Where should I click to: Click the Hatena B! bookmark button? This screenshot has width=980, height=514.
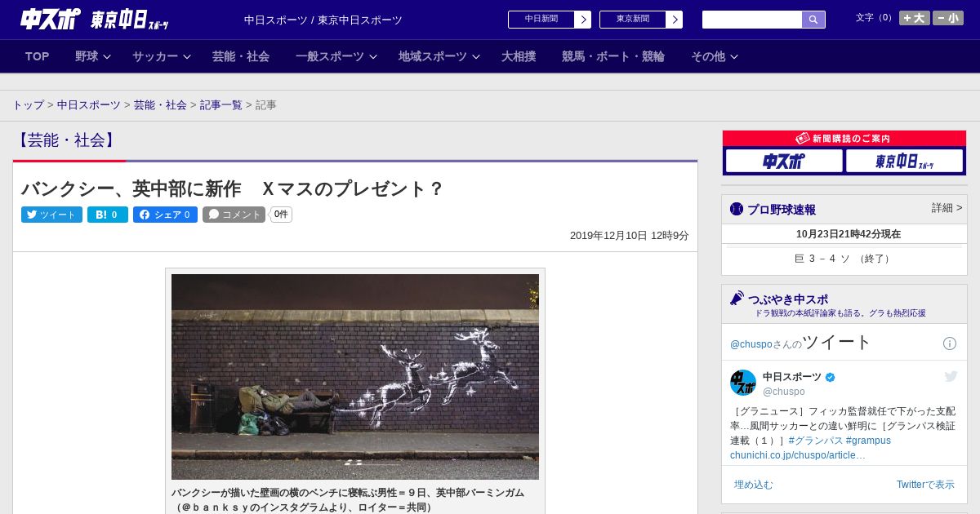(108, 215)
